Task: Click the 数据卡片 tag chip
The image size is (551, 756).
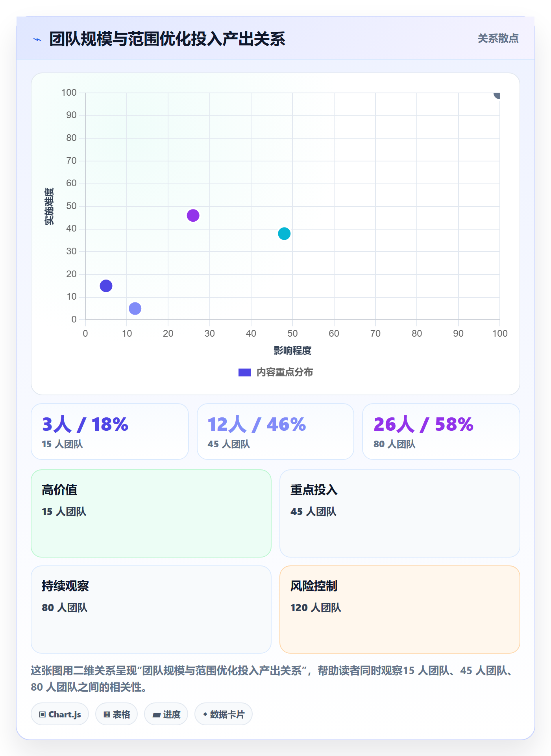Action: pos(224,714)
